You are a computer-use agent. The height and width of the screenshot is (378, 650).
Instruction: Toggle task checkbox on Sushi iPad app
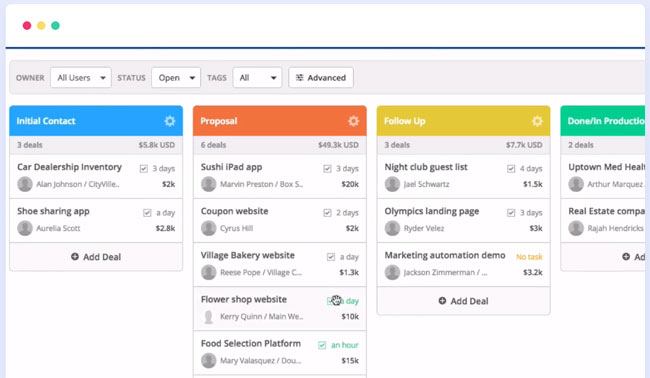327,169
